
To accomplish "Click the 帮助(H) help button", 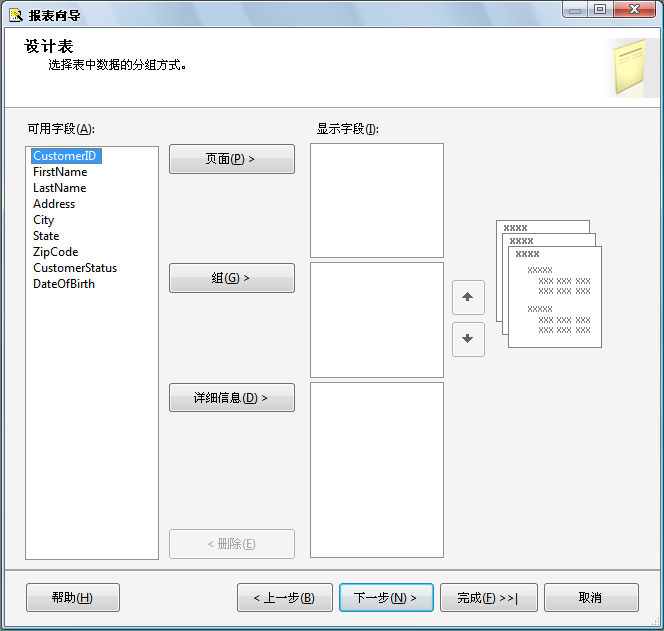I will 73,598.
